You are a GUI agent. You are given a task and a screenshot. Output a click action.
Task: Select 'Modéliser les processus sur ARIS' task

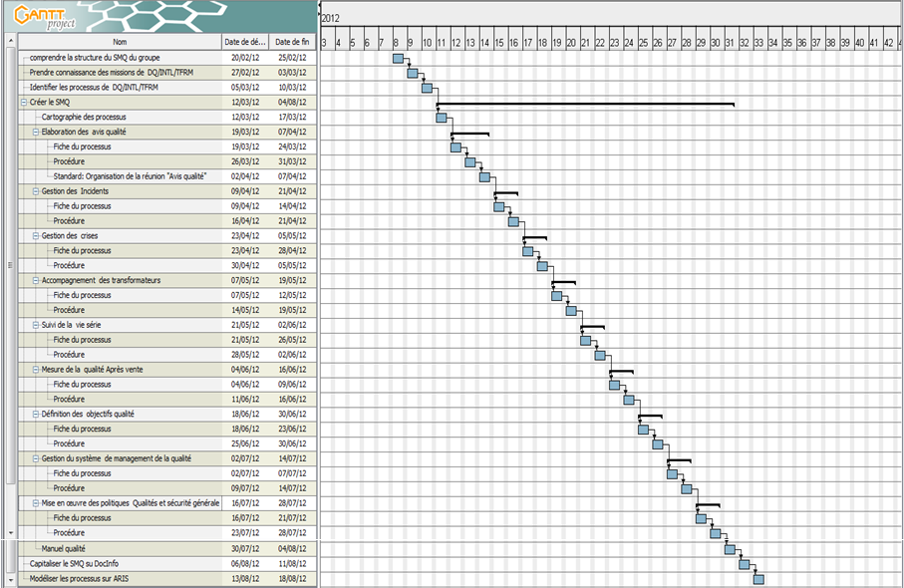tap(79, 578)
